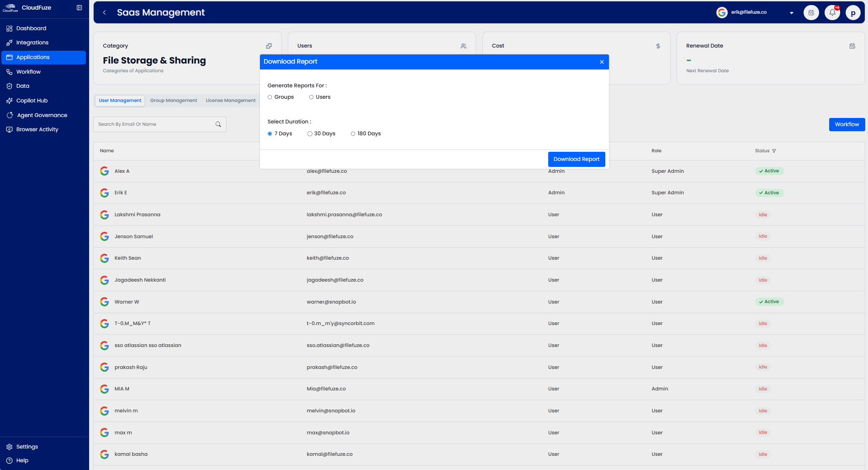Click jagadeesh@filefuze.co email cell
Image resolution: width=868 pixels, height=470 pixels.
335,280
